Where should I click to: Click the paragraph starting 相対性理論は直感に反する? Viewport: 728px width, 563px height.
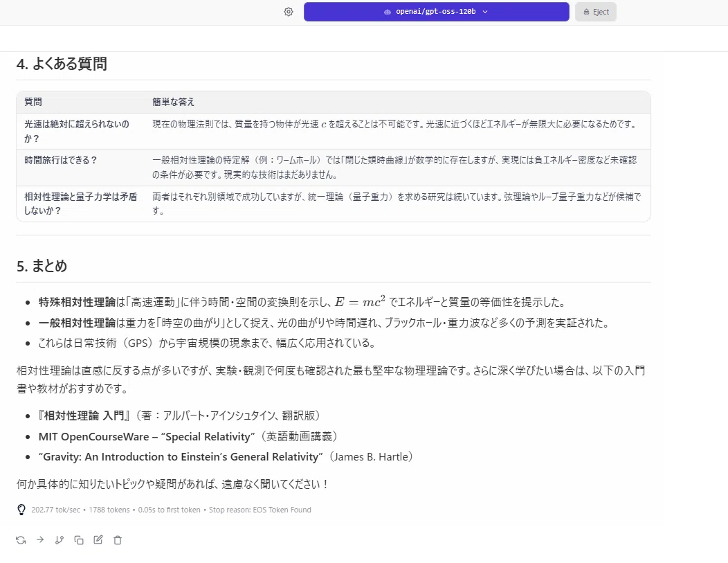click(x=331, y=379)
